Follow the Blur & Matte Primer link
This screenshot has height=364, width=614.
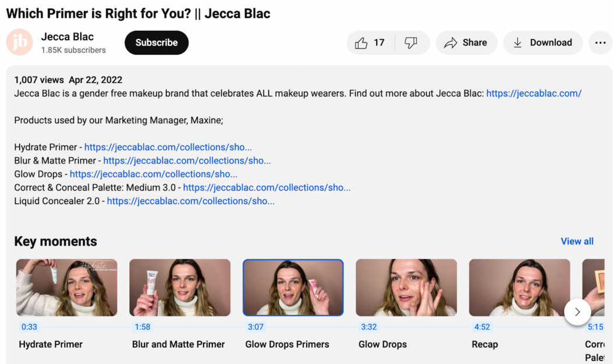(x=187, y=160)
